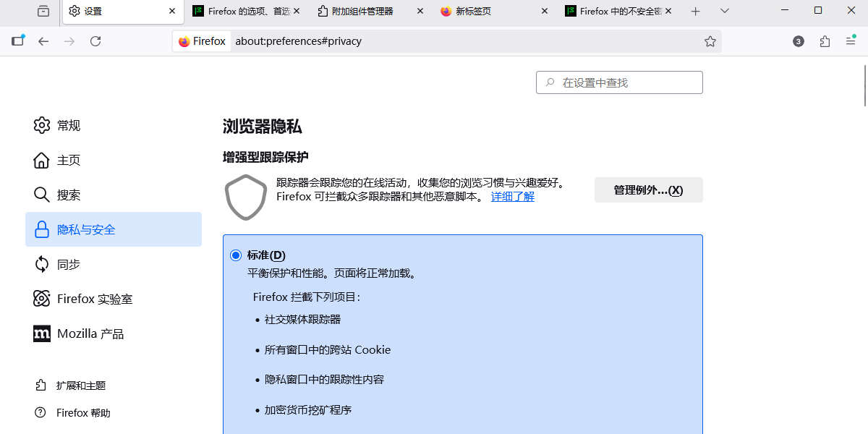Image resolution: width=868 pixels, height=434 pixels.
Task: Reload the page with refresh icon
Action: tap(95, 41)
